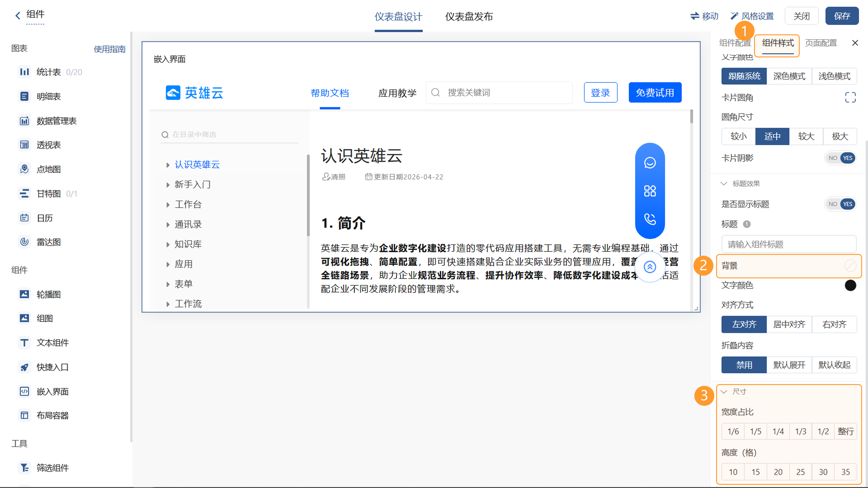The height and width of the screenshot is (488, 868).
Task: Set alignment to 右对齐
Action: tap(834, 324)
